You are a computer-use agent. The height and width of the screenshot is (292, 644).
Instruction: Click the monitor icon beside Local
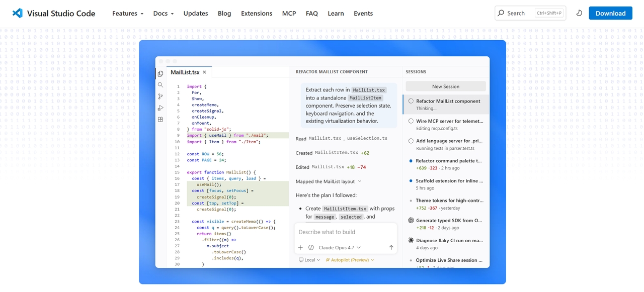(x=301, y=260)
